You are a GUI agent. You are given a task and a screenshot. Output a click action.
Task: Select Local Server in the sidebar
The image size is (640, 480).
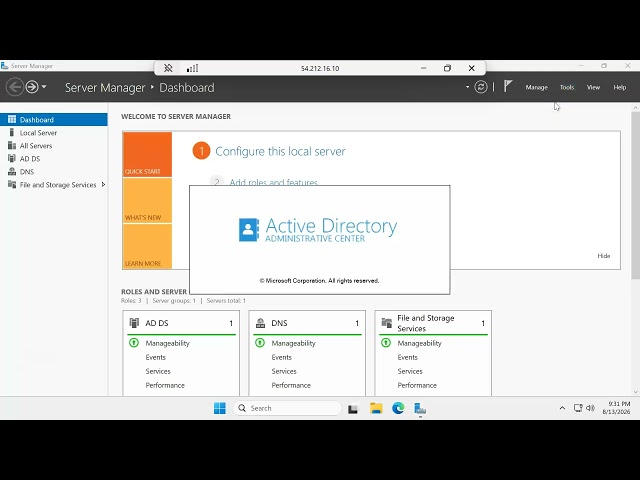[x=53, y=133]
